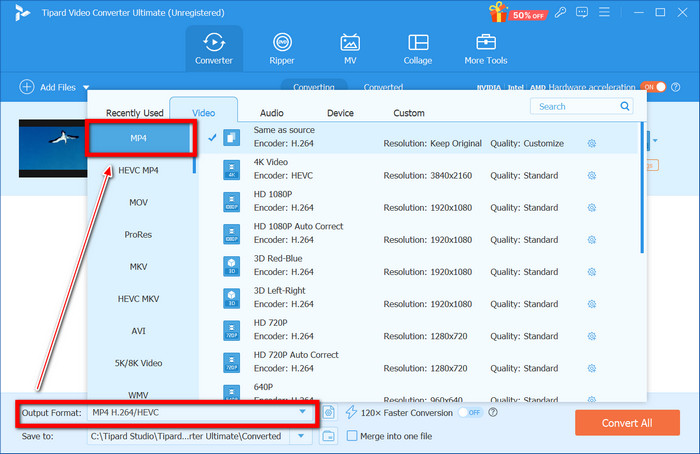Select 5K/8K Video format category
Screen dimensions: 700x454
click(x=138, y=363)
